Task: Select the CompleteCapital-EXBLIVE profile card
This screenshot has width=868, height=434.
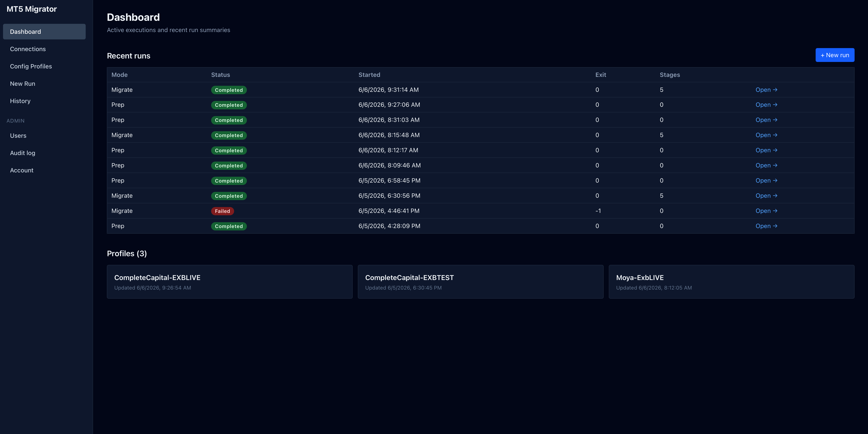Action: 230,282
